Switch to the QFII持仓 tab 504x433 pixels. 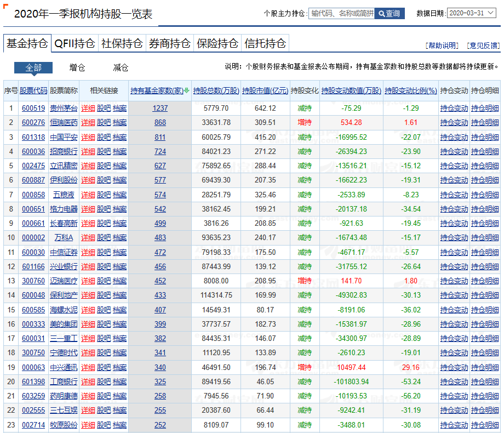tap(75, 43)
